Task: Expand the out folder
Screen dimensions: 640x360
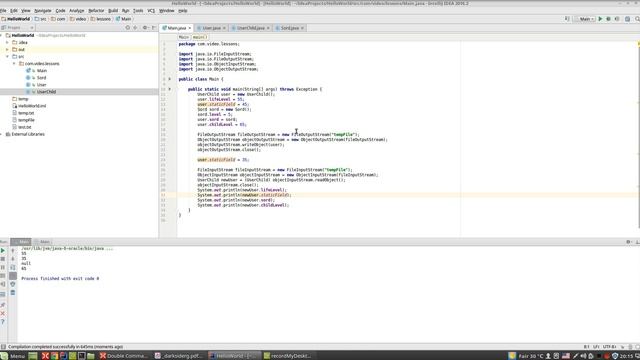Action: (x=7, y=49)
